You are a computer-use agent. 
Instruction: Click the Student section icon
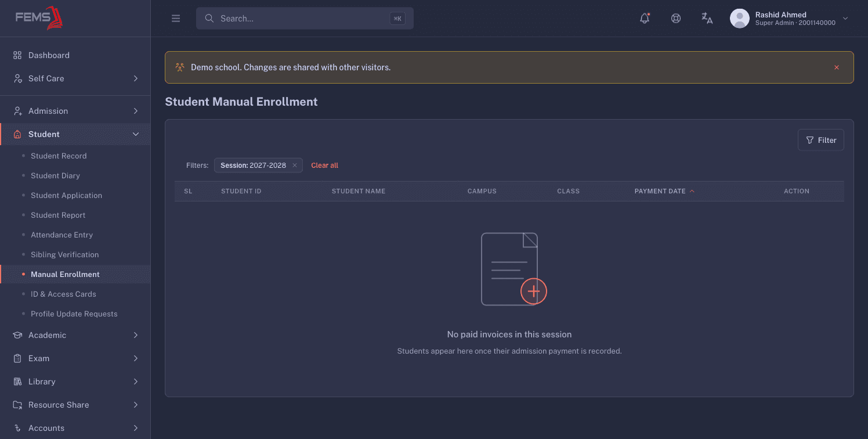point(17,134)
